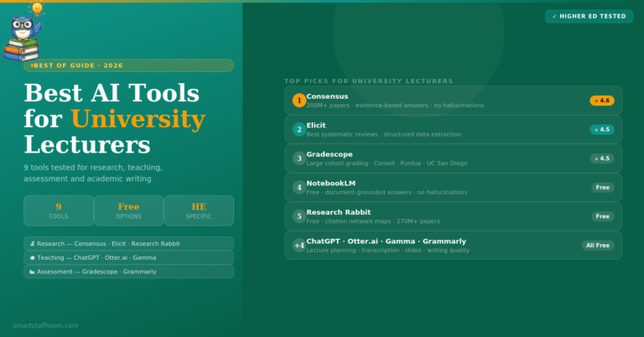Click the 'Best systematic reviews' description line
The image size is (644, 337).
click(383, 135)
